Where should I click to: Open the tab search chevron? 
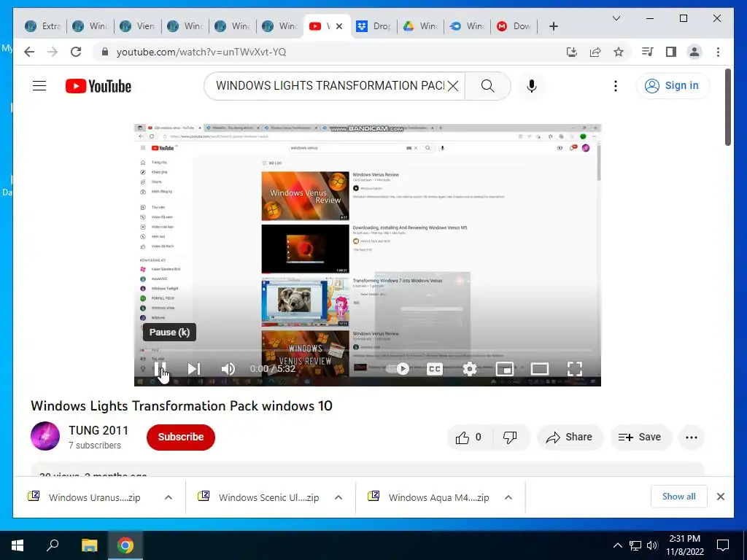click(x=616, y=18)
